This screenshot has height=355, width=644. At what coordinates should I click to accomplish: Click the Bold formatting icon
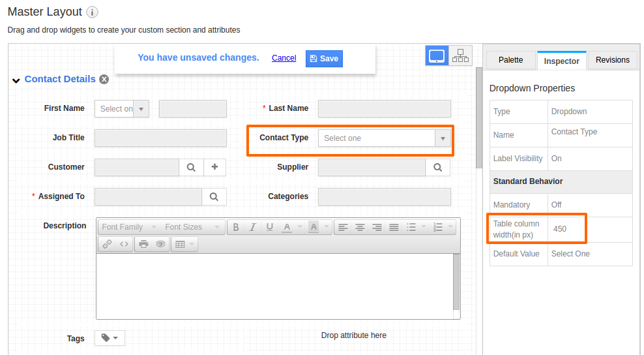point(236,227)
